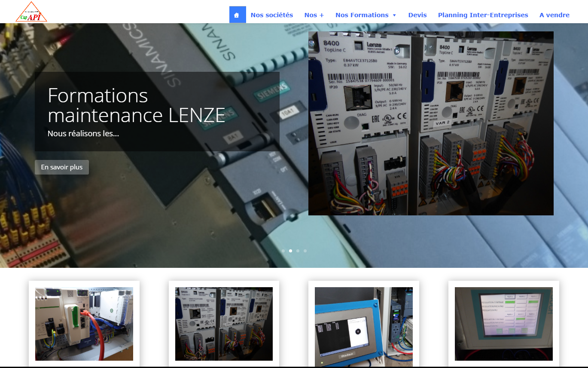588x368 pixels.
Task: Open the Nos sociétés menu item
Action: tap(272, 15)
